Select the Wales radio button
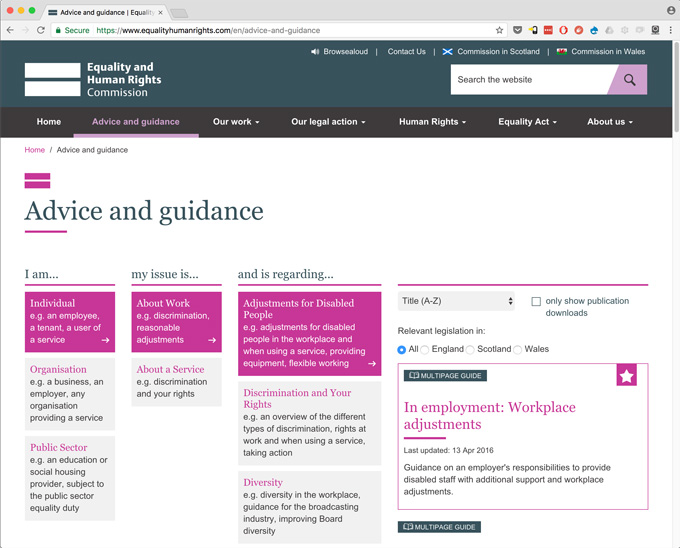Image resolution: width=680 pixels, height=548 pixels. coord(517,349)
